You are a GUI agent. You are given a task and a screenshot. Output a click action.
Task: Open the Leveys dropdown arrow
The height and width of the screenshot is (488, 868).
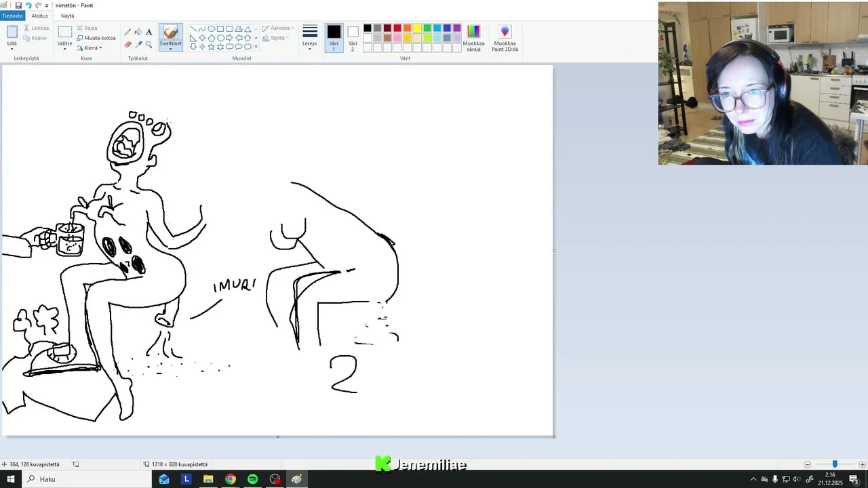tap(310, 49)
